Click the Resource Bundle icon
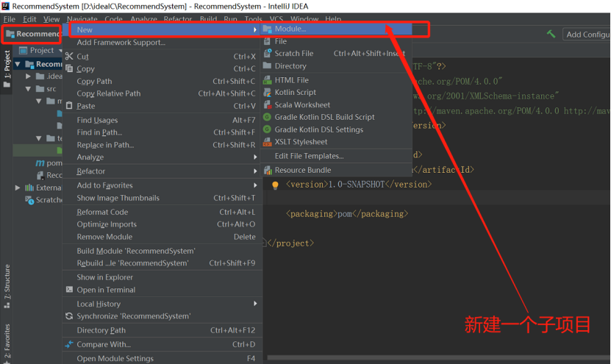 tap(268, 170)
